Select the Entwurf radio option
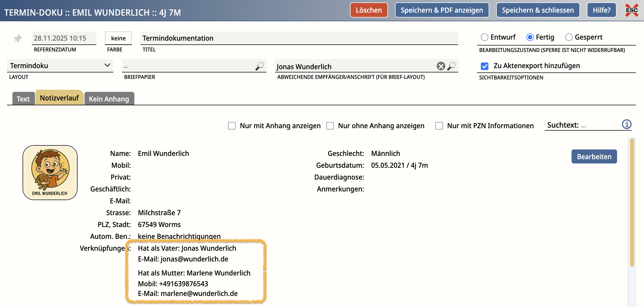Screen dimensions: 644x307 tap(484, 37)
